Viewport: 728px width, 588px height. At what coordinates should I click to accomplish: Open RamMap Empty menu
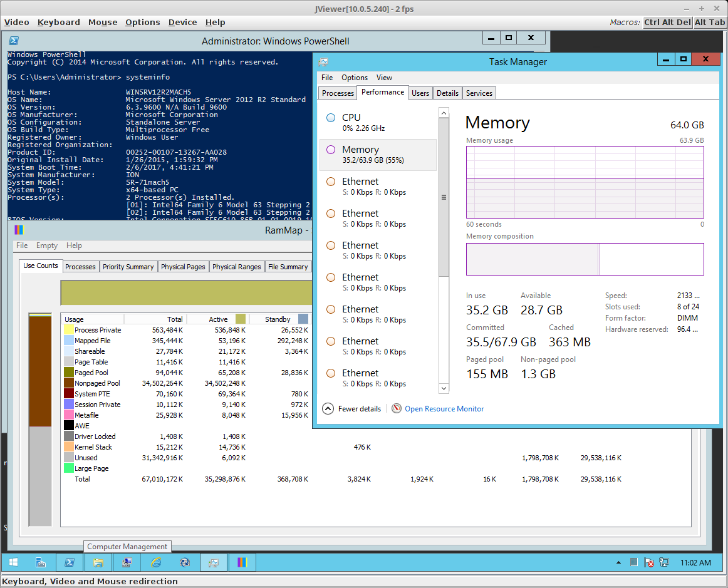point(47,245)
